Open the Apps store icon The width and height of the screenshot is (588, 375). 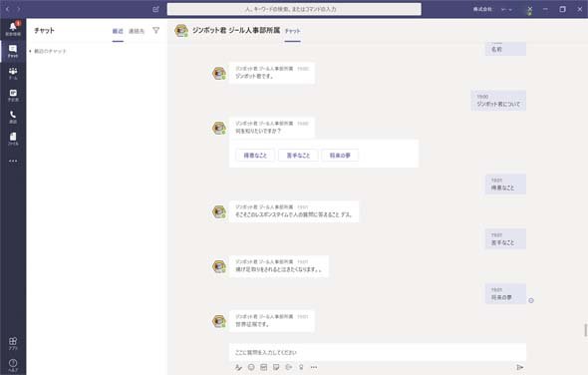13,343
